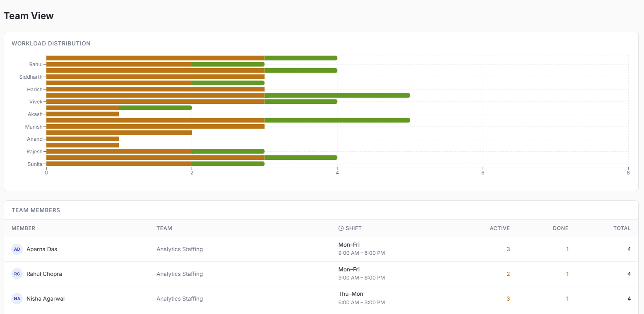This screenshot has width=644, height=314.
Task: Click the clock icon beside the Shift header
Action: coord(341,228)
